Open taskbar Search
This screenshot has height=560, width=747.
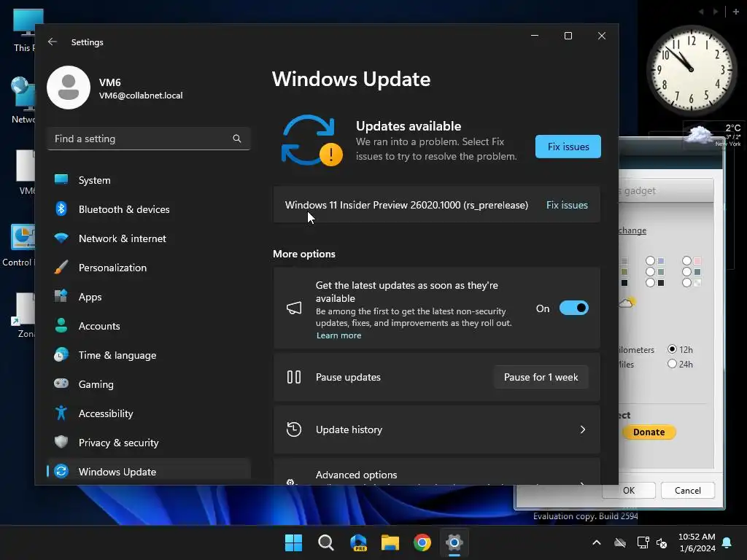326,542
